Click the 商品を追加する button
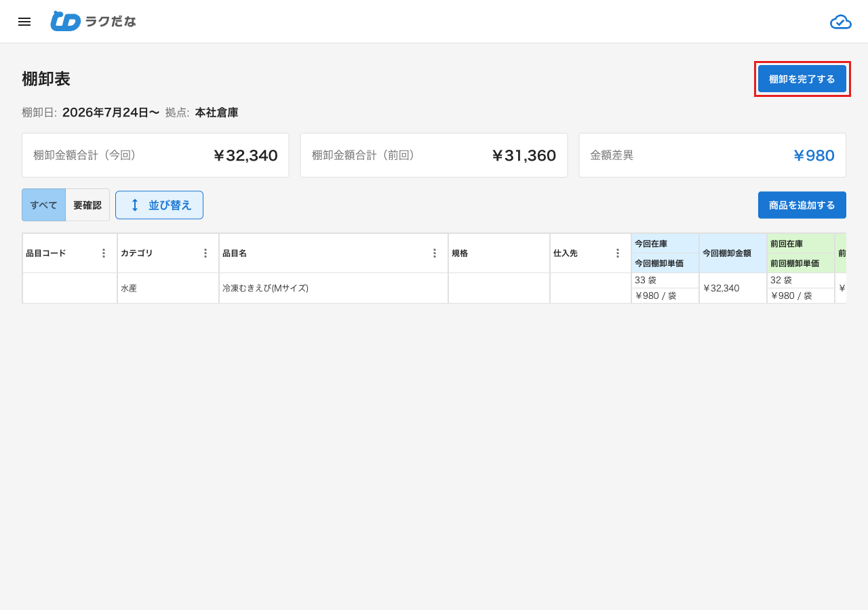Image resolution: width=868 pixels, height=610 pixels. [802, 205]
